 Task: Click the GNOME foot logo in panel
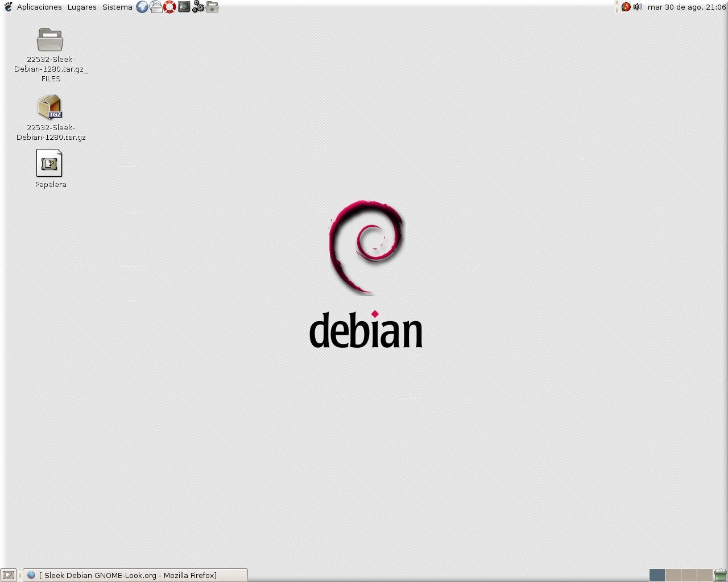(x=8, y=7)
